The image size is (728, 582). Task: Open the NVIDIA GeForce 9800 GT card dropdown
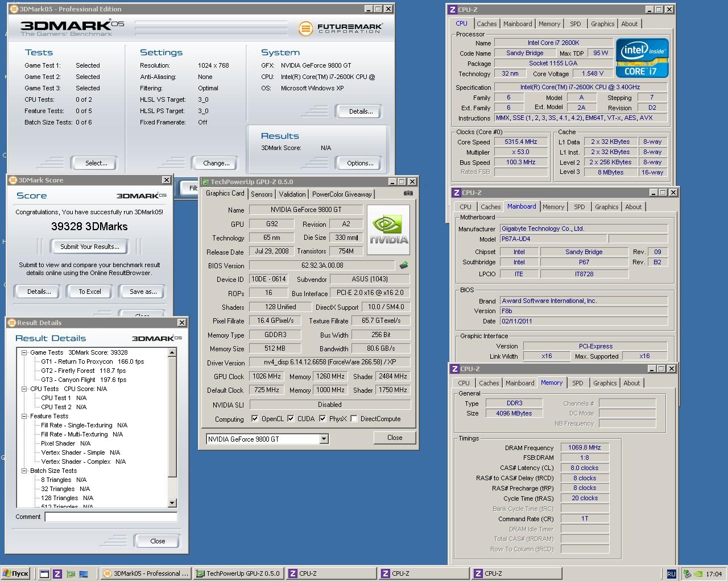click(x=324, y=439)
